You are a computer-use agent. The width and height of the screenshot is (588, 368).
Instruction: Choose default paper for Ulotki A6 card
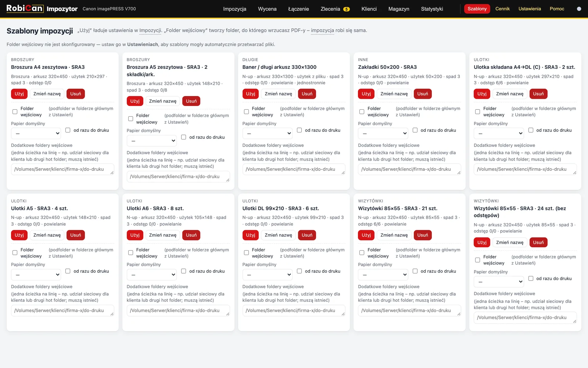pyautogui.click(x=152, y=275)
